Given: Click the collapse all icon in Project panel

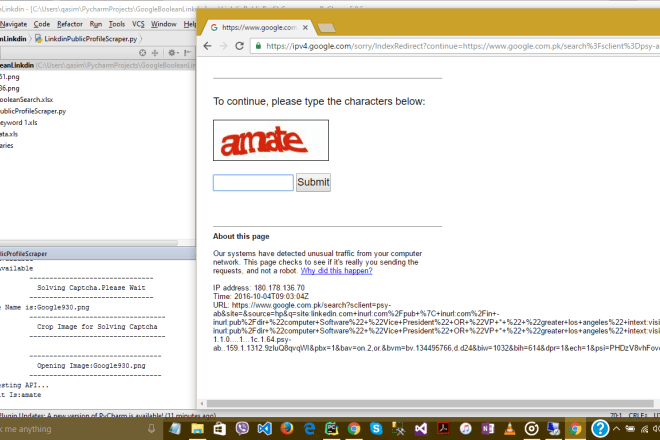Looking at the screenshot, I should point(155,53).
